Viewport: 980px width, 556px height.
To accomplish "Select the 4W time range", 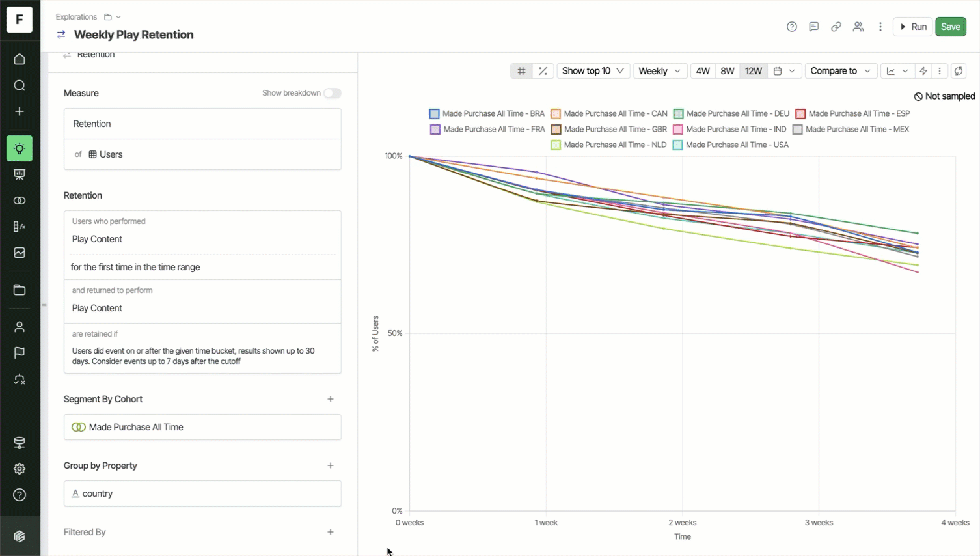I will coord(703,71).
